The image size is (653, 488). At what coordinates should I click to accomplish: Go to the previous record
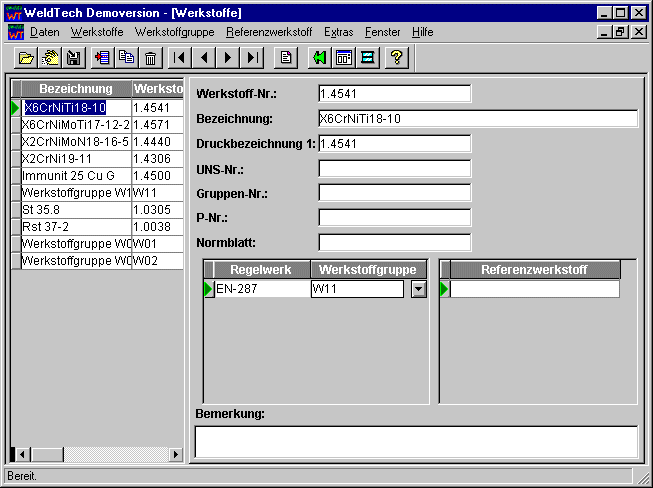(x=204, y=58)
